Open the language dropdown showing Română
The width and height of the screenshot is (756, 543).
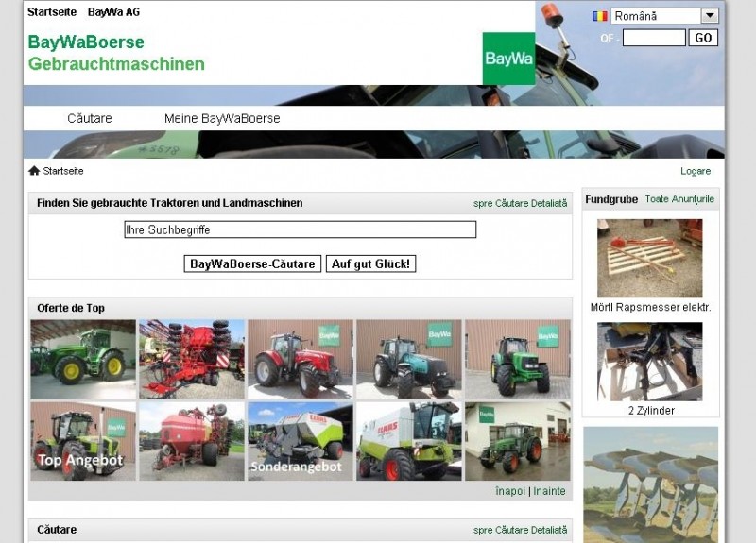point(664,16)
